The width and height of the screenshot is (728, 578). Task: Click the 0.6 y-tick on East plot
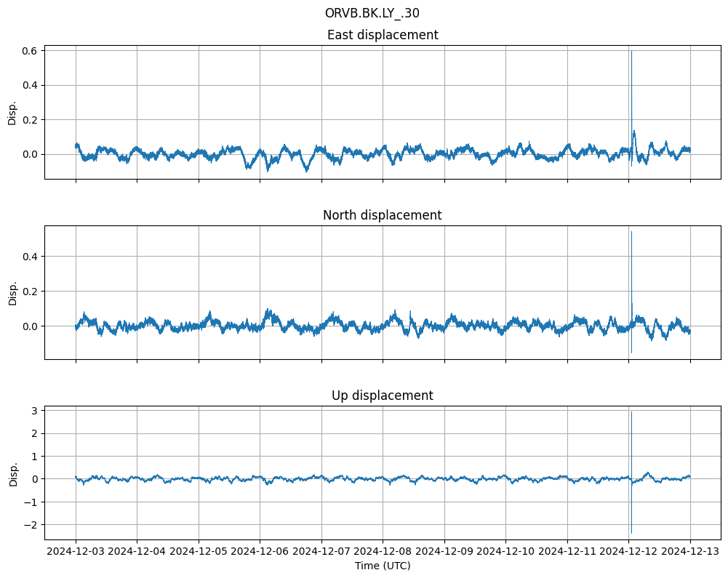click(29, 50)
